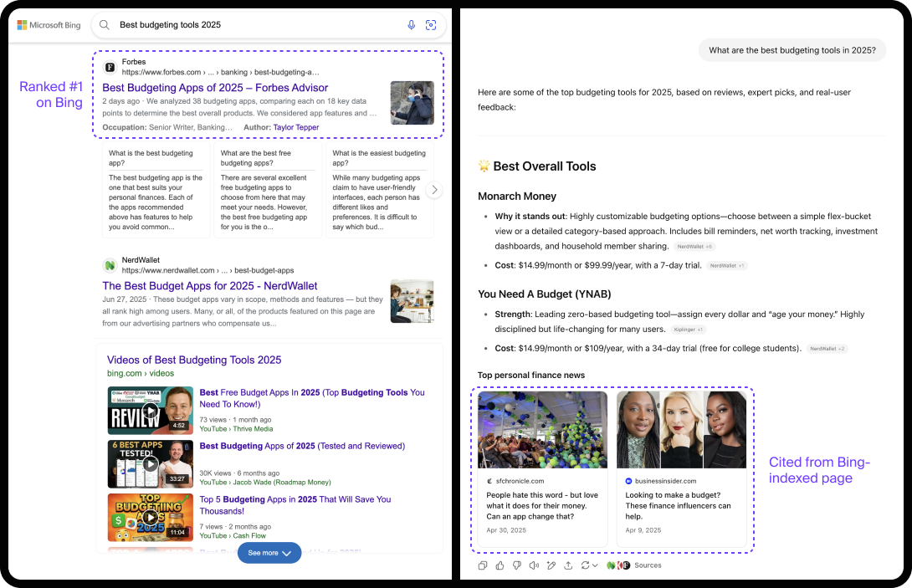912x588 pixels.
Task: Open author link Taylor Tepper
Action: point(296,127)
